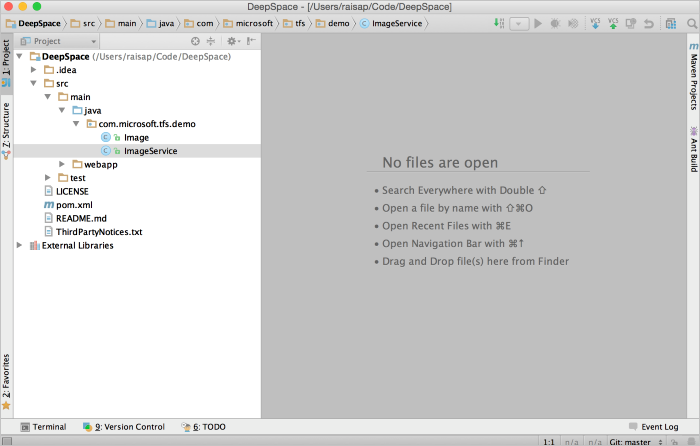Click the Make Project build icon
This screenshot has width=700, height=446.
tap(498, 23)
